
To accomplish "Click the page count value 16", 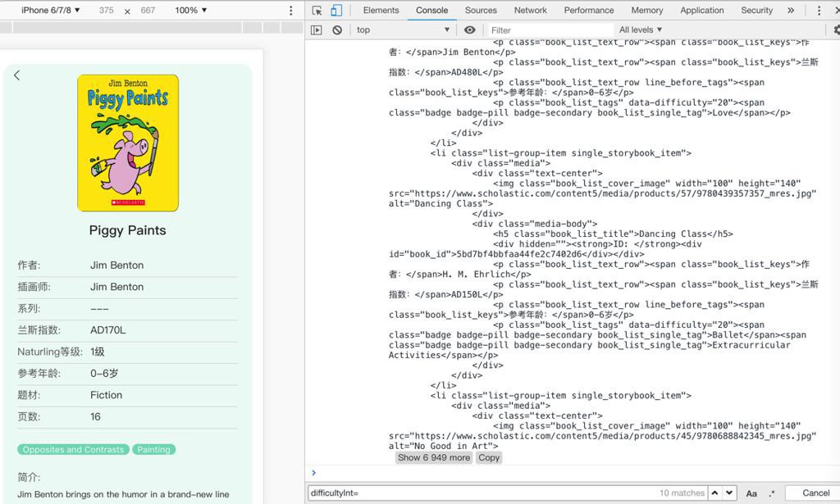I will click(x=95, y=417).
